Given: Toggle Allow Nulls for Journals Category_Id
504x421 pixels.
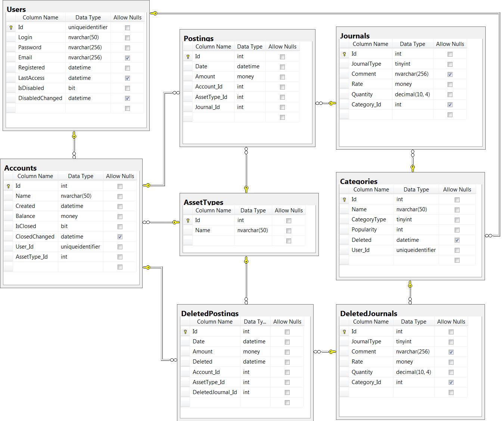Looking at the screenshot, I should pyautogui.click(x=450, y=105).
